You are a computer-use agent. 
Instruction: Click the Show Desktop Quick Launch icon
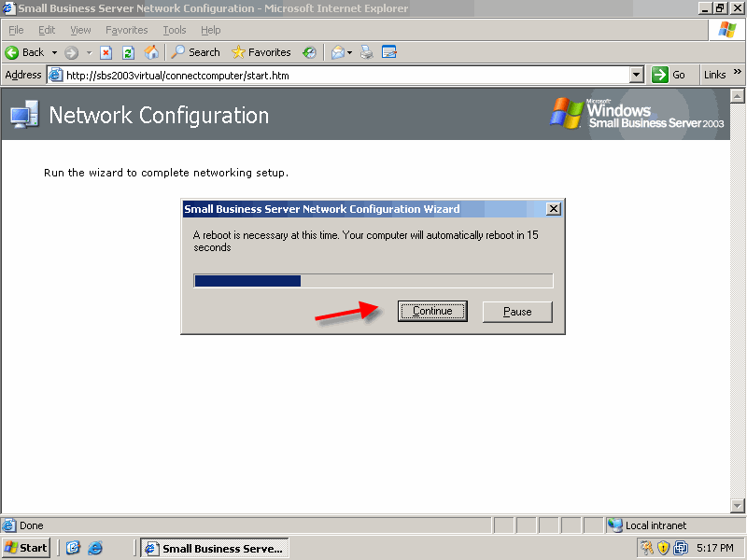73,548
